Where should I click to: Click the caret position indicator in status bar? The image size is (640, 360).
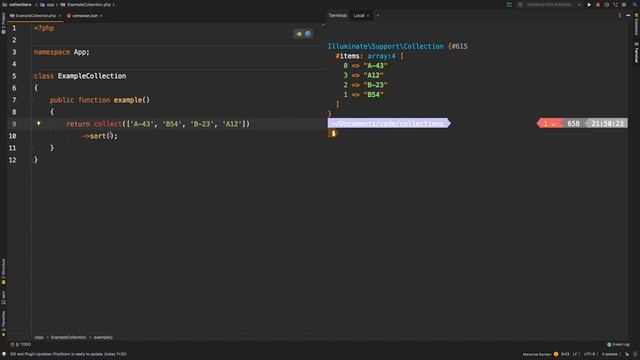click(x=565, y=354)
